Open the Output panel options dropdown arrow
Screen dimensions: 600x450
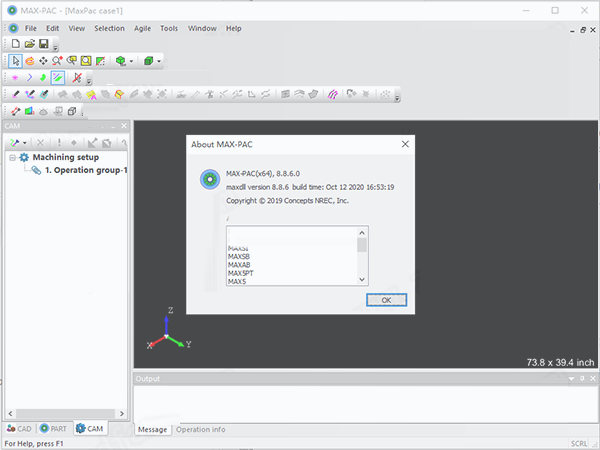tap(571, 378)
